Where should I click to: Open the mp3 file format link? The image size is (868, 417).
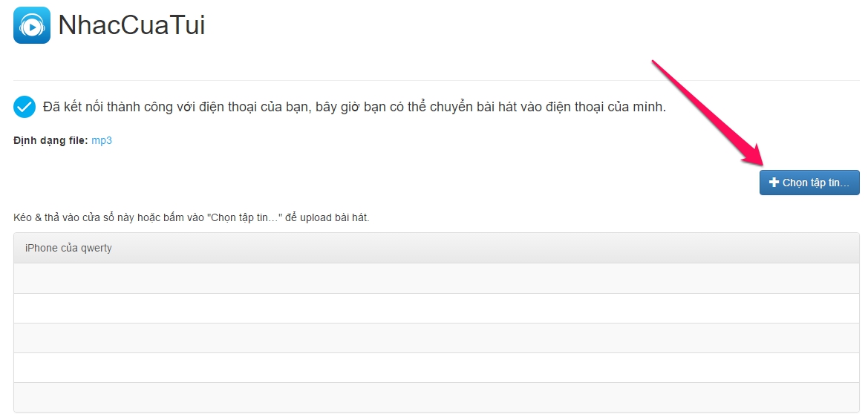click(x=102, y=140)
